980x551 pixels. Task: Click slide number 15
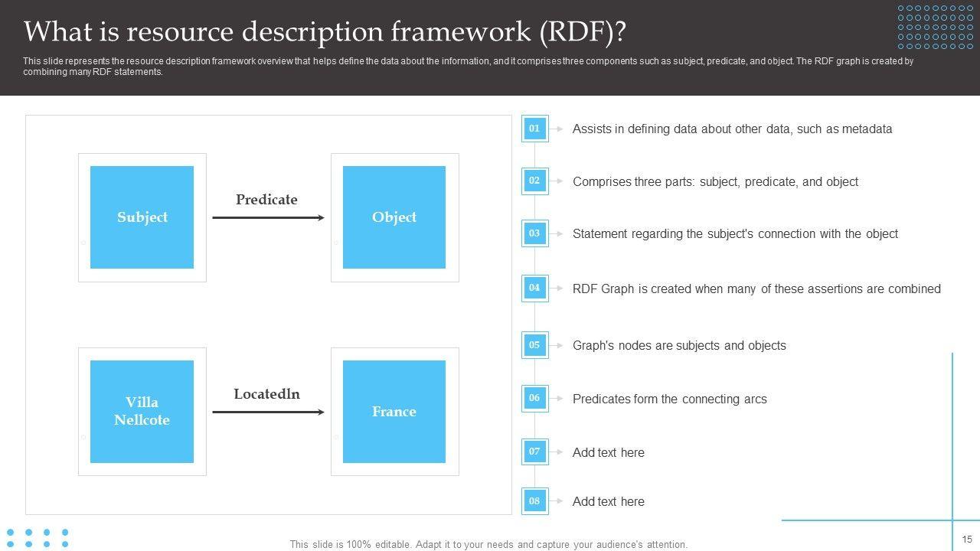point(967,540)
